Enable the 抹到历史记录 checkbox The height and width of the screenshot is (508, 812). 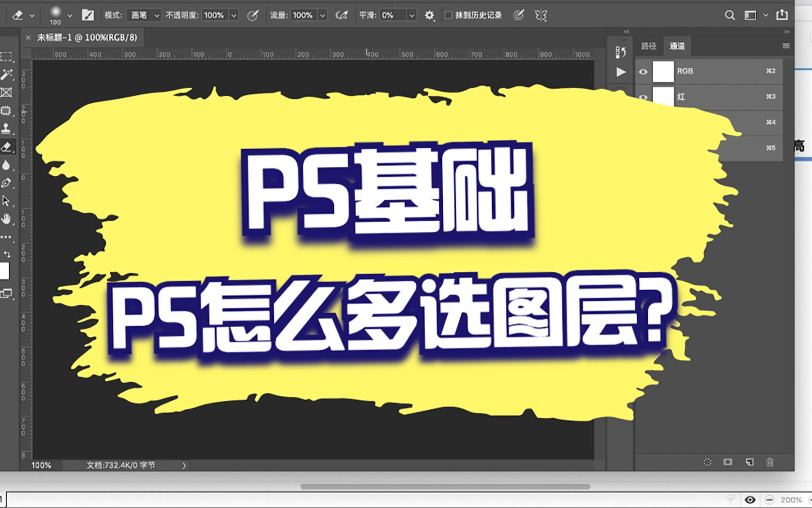(448, 15)
